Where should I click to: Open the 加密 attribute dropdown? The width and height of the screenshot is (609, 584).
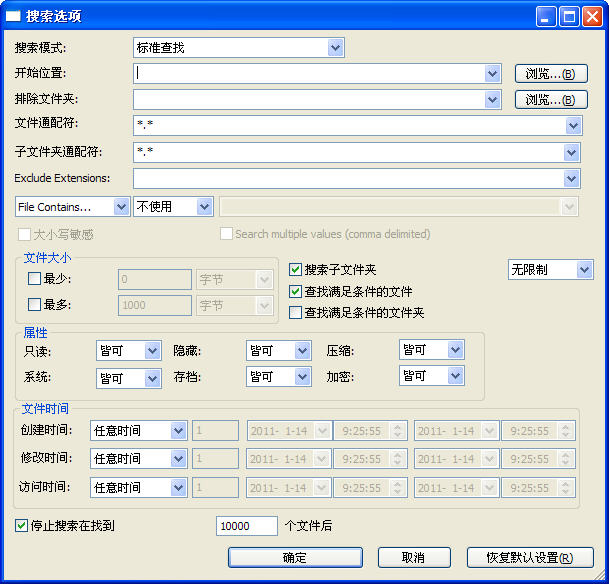tap(432, 350)
